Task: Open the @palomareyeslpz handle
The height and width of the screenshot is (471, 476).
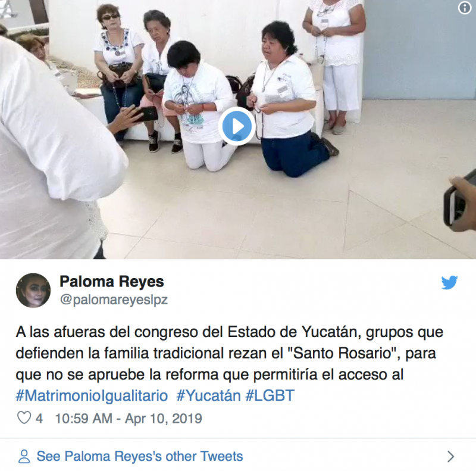Action: (x=114, y=300)
